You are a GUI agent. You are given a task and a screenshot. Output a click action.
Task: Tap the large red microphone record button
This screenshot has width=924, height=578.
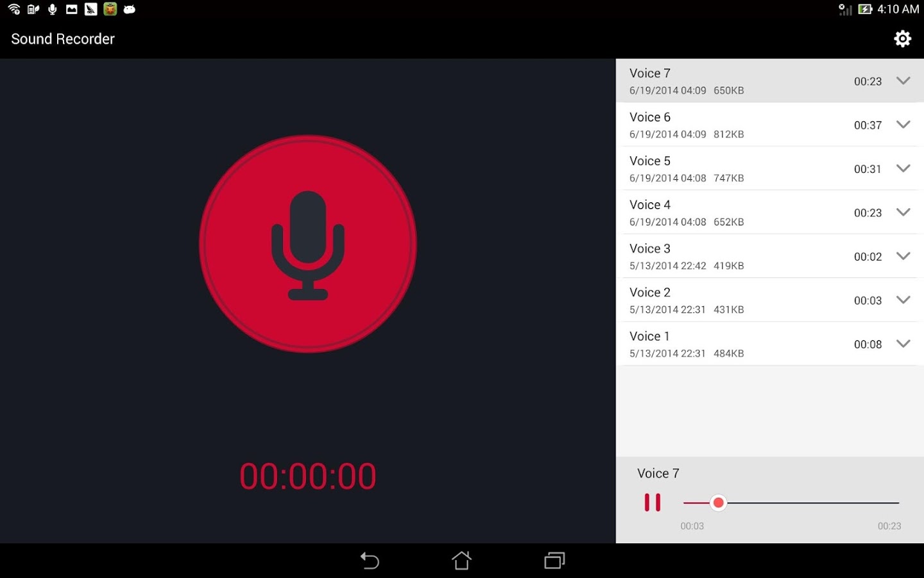point(308,244)
